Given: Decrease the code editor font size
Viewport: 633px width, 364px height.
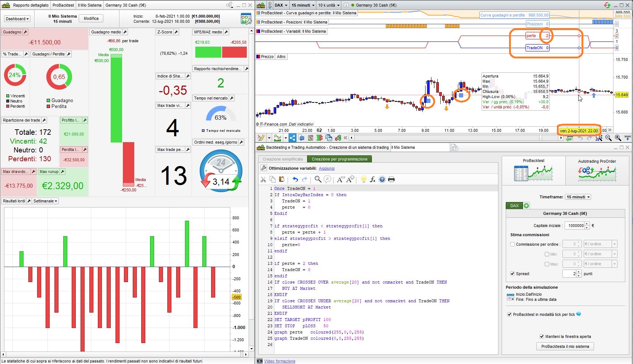Looking at the screenshot, I should point(341,179).
